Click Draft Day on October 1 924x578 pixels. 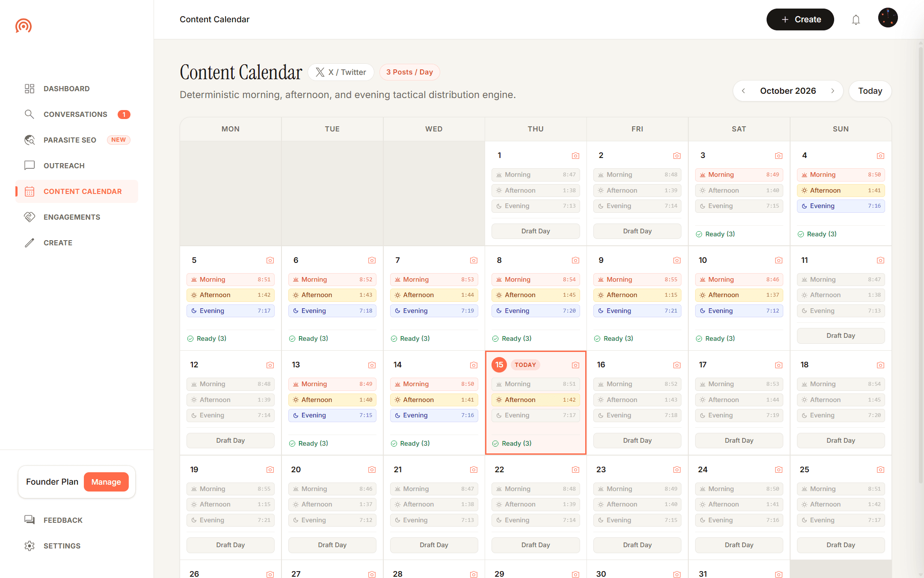[536, 231]
